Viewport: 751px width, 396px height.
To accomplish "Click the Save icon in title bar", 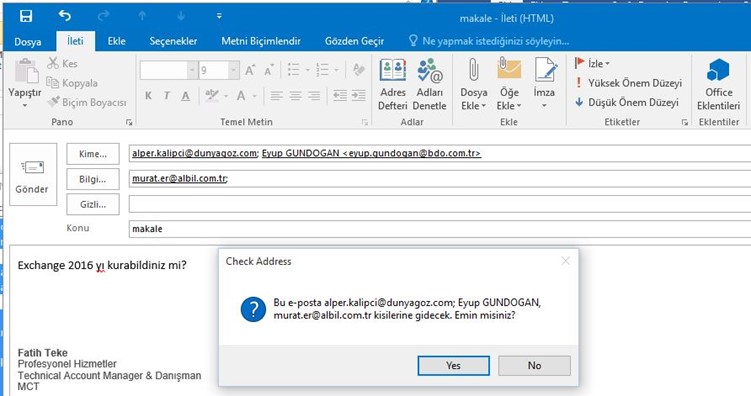I will coord(26,16).
